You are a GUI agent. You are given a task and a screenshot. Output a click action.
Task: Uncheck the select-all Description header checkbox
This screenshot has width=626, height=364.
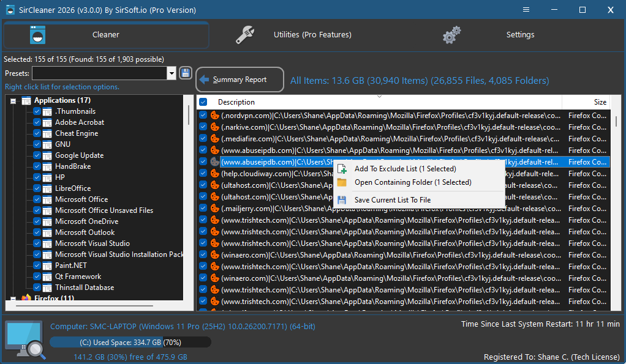point(203,102)
